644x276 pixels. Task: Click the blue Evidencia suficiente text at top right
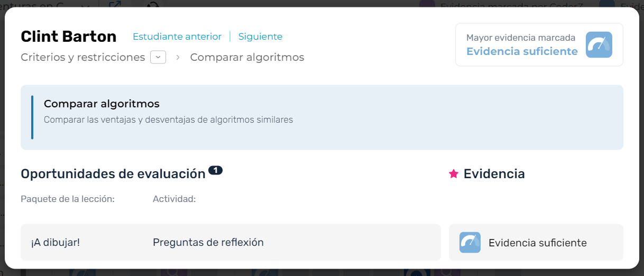point(521,51)
